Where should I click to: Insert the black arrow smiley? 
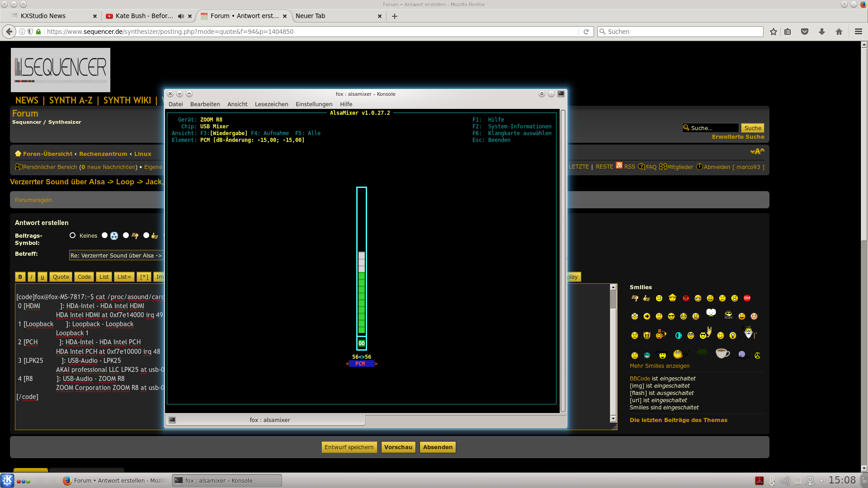tap(647, 316)
